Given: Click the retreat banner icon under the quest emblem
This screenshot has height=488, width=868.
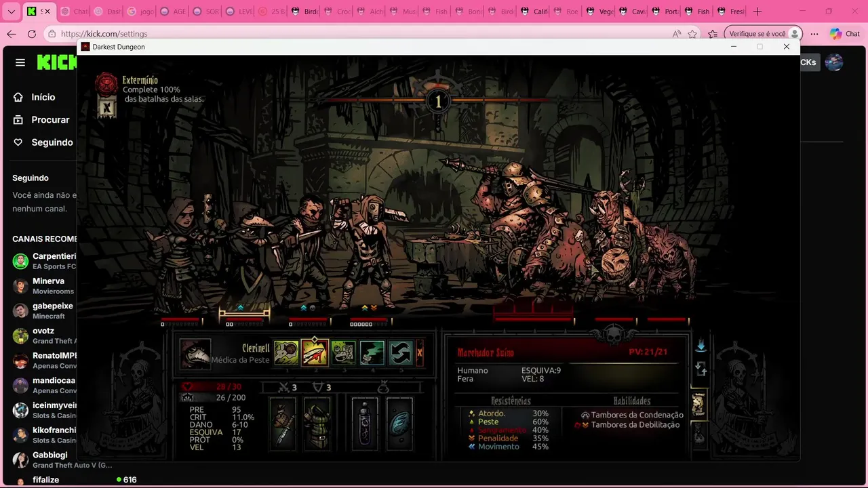Looking at the screenshot, I should point(106,108).
